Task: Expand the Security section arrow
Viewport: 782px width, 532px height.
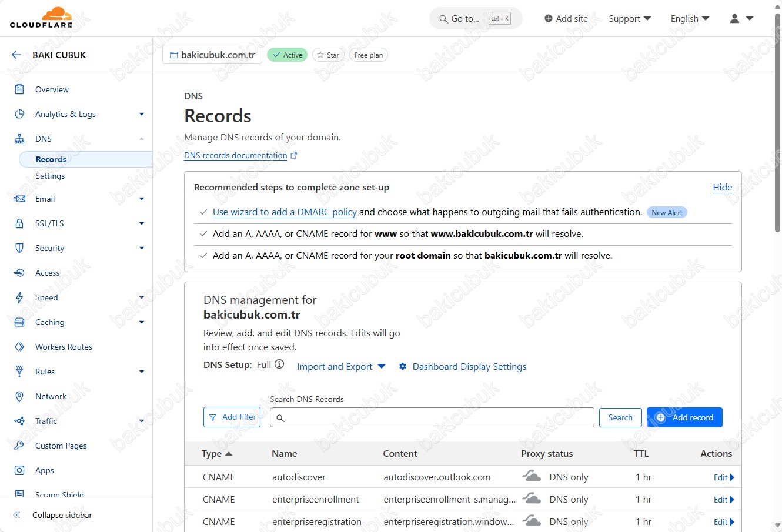Action: pyautogui.click(x=141, y=248)
